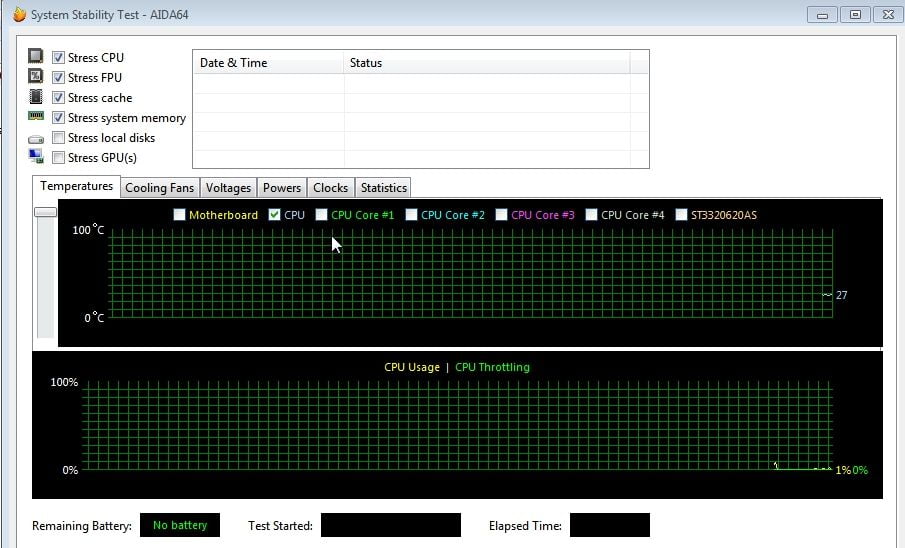The height and width of the screenshot is (548, 905).
Task: Maximize the System Stability Test window
Action: [855, 14]
